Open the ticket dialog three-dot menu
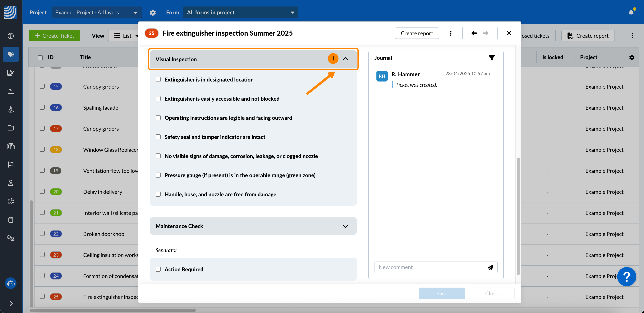 (450, 33)
